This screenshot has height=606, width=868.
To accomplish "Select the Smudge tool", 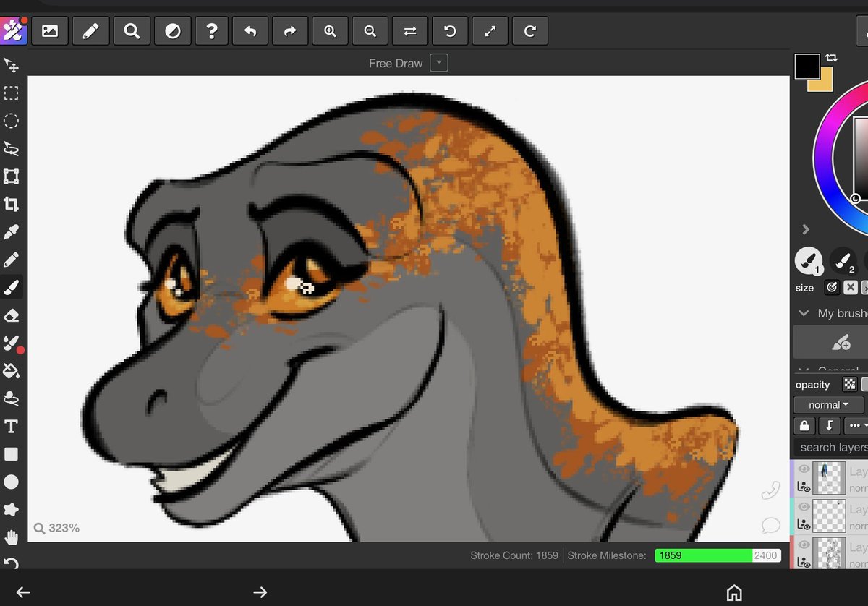I will coord(11,398).
